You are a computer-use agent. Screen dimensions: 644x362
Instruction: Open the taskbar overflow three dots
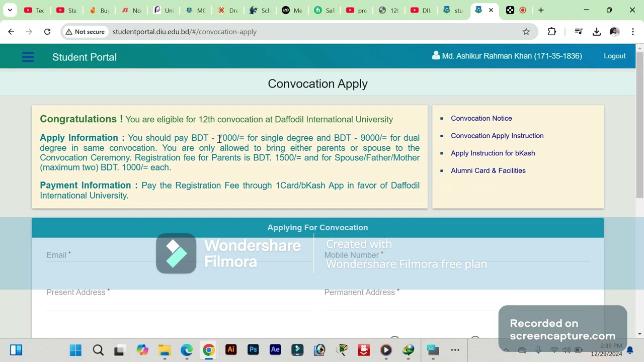click(x=455, y=350)
